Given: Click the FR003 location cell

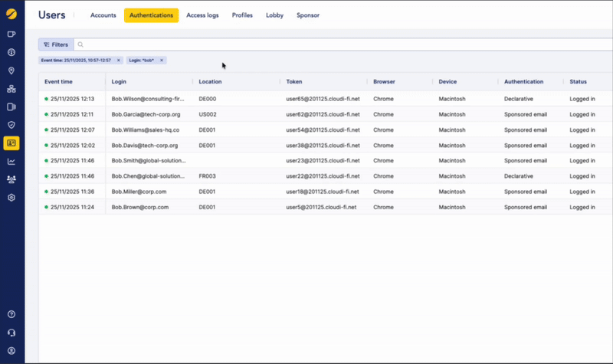Looking at the screenshot, I should [207, 176].
